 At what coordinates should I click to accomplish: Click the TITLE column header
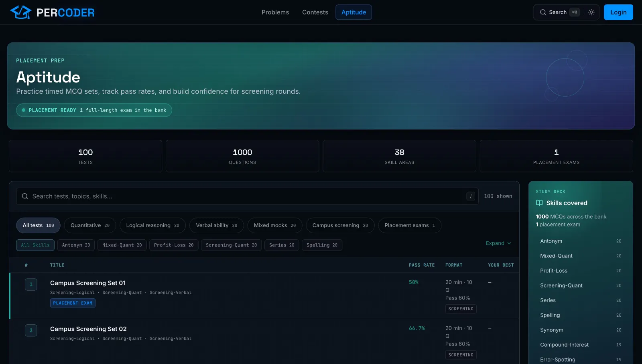click(57, 265)
